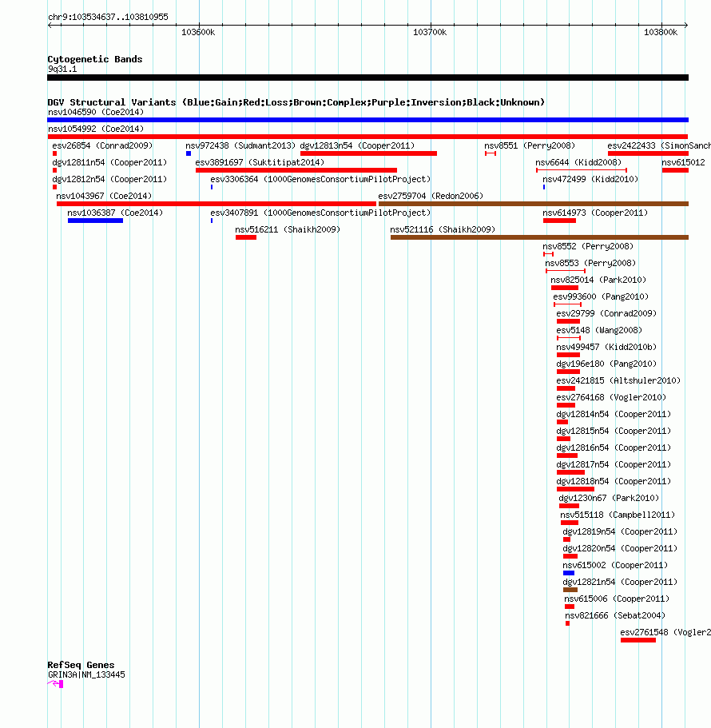This screenshot has height=728, width=711.
Task: Click dgv196e180 (Pang2010) label
Action: point(606,364)
